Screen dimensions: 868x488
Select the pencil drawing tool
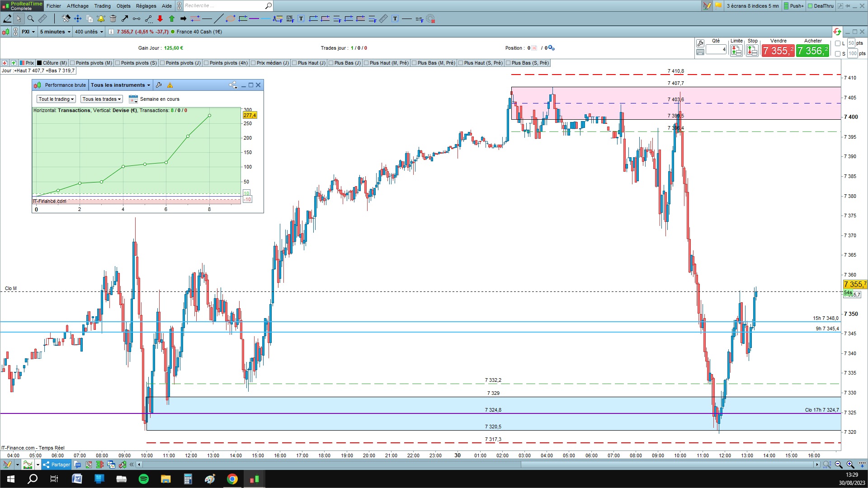point(7,19)
